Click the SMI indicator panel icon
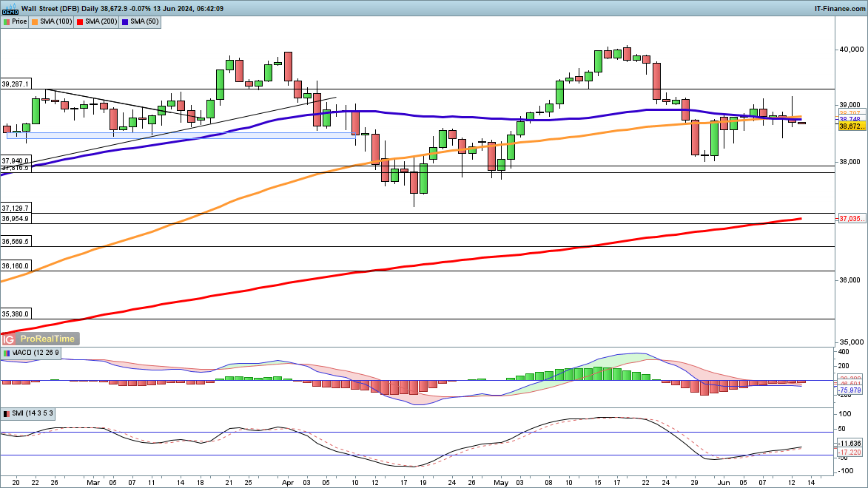868x488 pixels. pyautogui.click(x=7, y=414)
